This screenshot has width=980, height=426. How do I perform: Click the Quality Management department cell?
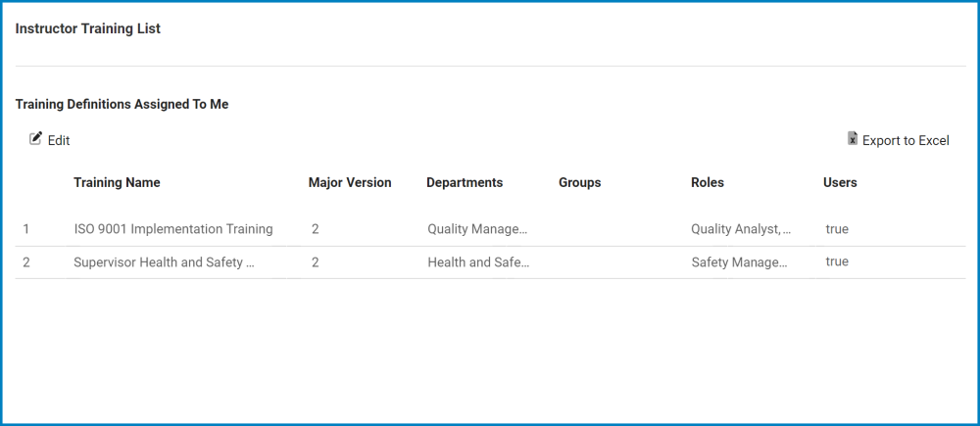(x=477, y=229)
